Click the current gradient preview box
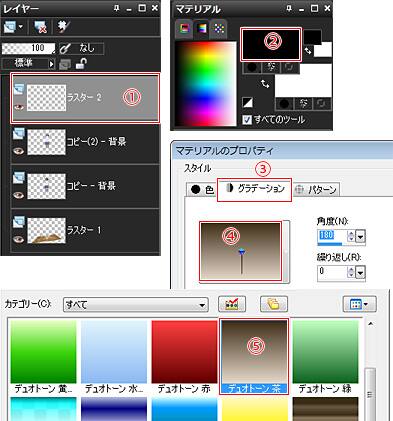 241,251
